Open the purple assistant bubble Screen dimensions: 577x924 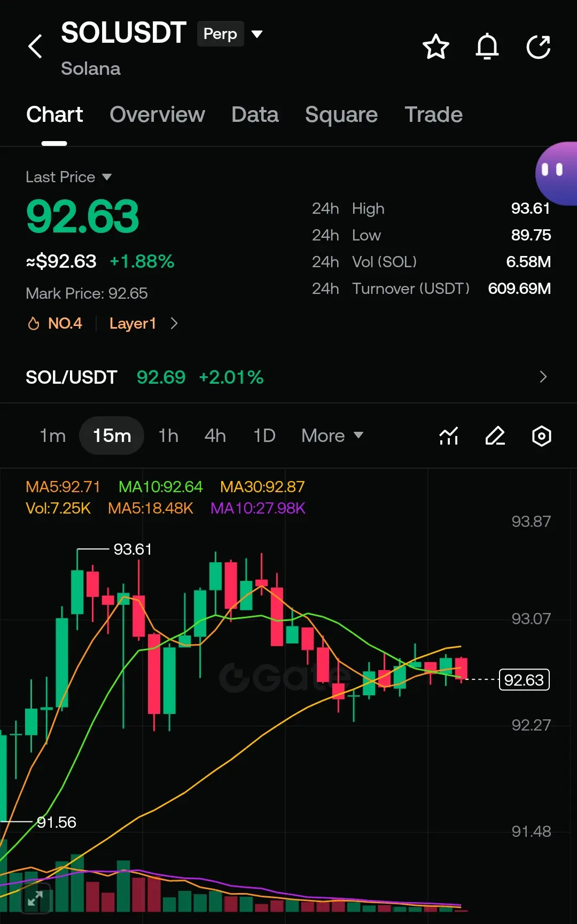point(556,173)
